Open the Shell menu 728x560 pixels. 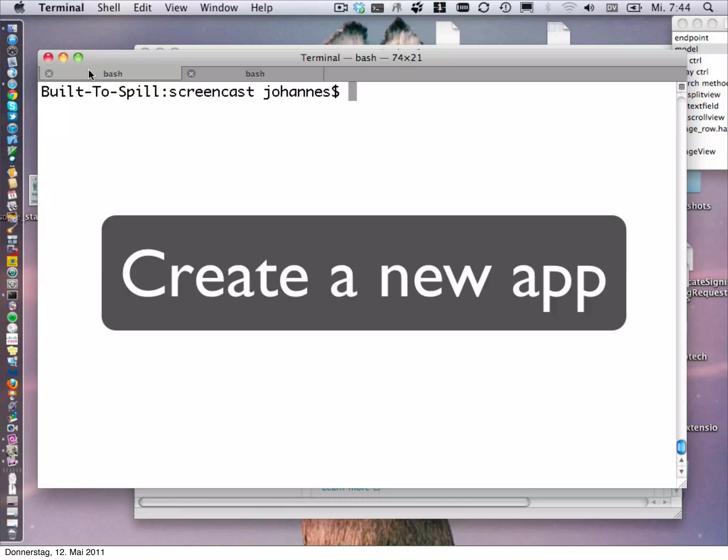pos(108,7)
